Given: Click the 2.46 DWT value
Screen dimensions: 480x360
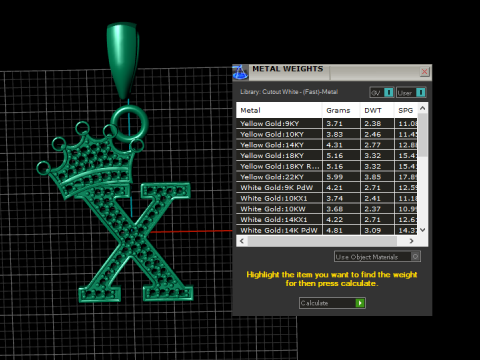Looking at the screenshot, I should point(372,134).
